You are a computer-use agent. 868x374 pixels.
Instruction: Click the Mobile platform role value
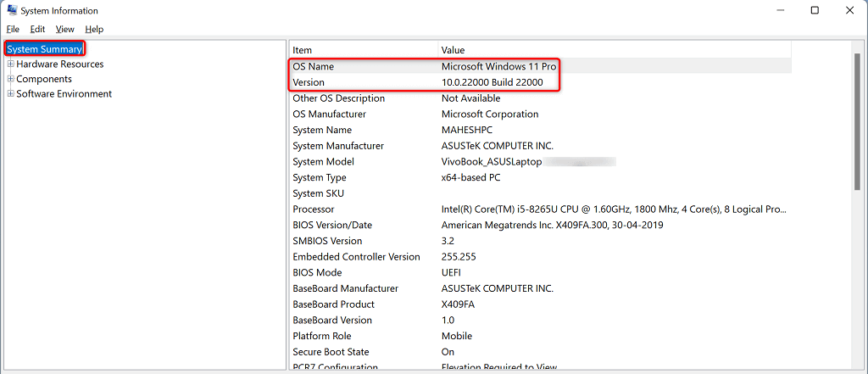click(457, 336)
